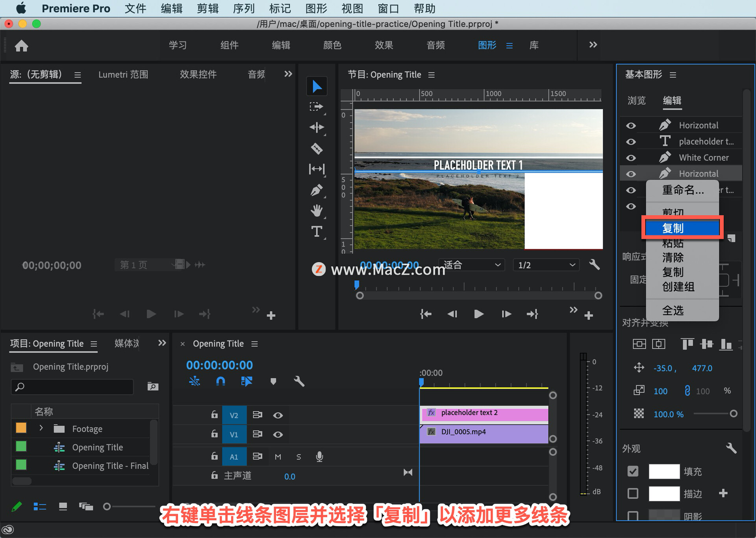
Task: Select the Ripple Edit tool
Action: tap(317, 128)
